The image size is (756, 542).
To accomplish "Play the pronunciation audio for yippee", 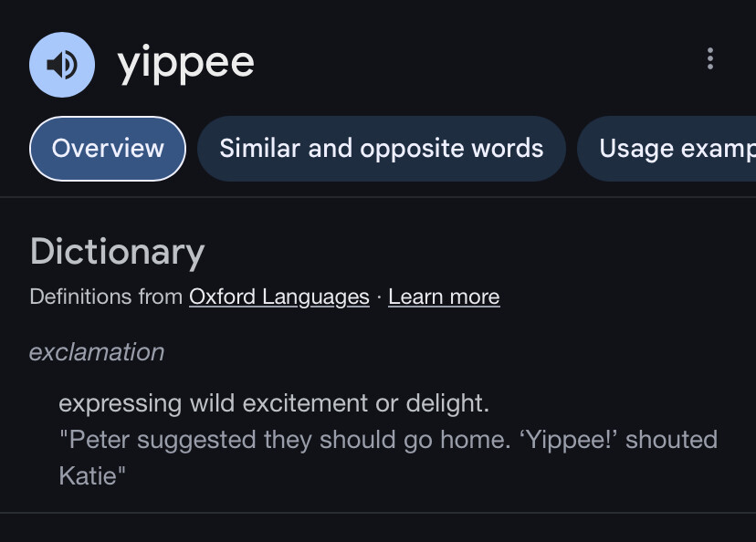I will coord(62,64).
